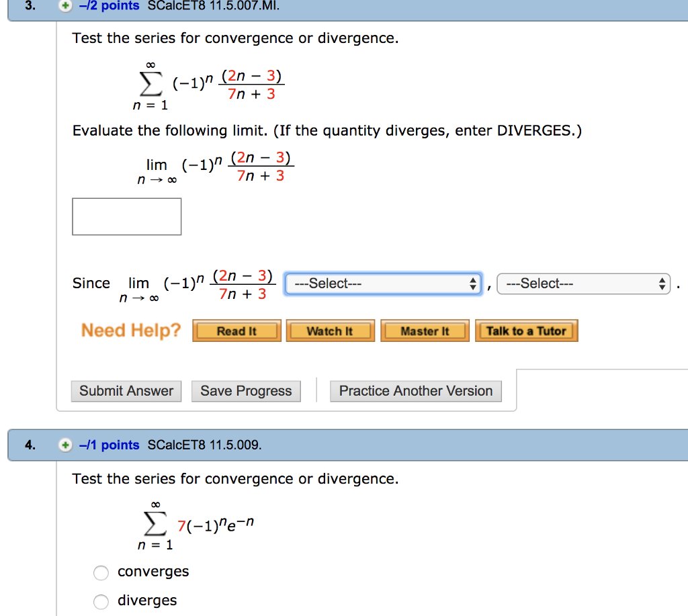The height and width of the screenshot is (616, 688).
Task: Click Save Progress
Action: point(246,391)
